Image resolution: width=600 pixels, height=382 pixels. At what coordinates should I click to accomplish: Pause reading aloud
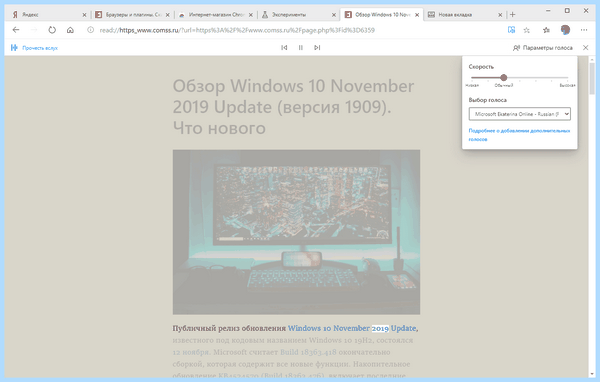pyautogui.click(x=301, y=47)
